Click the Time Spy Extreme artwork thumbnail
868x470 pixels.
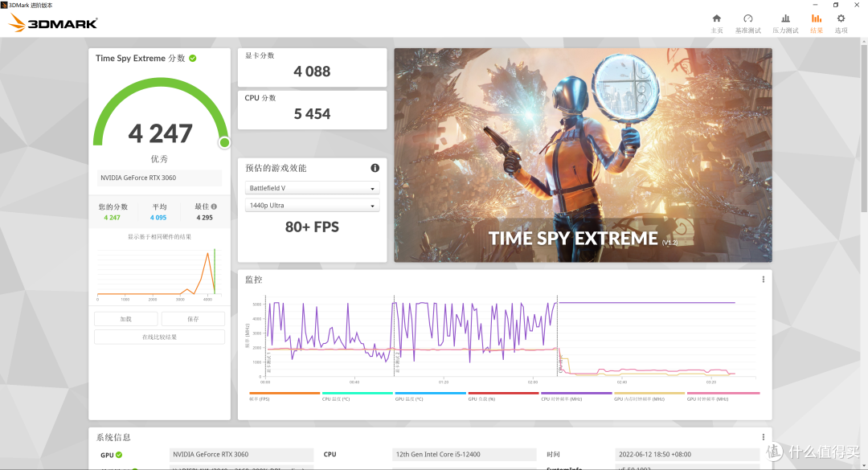pos(583,155)
